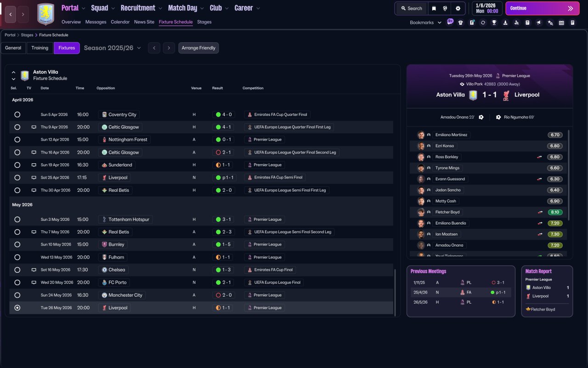Click the circular arrows icon in bookmarks bar
The image size is (588, 368).
click(483, 23)
